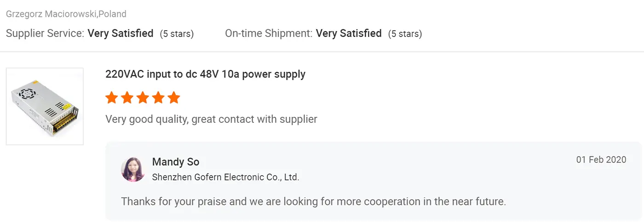Open the 220VAC input power supply title
Image resolution: width=644 pixels, height=223 pixels.
point(205,74)
